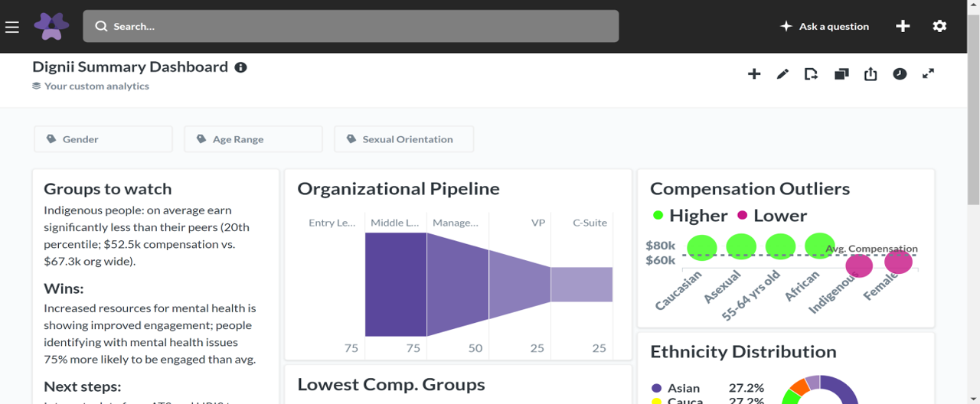Click the Female magenta outlier bubble

[x=898, y=262]
